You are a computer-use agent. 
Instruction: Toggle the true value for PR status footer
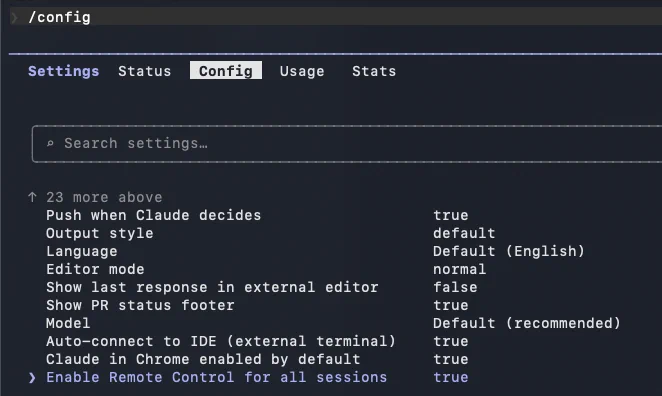[x=450, y=305]
